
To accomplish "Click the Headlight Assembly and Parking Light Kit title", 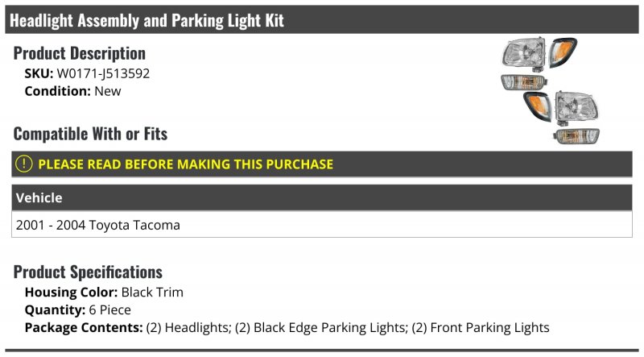I will tap(147, 20).
